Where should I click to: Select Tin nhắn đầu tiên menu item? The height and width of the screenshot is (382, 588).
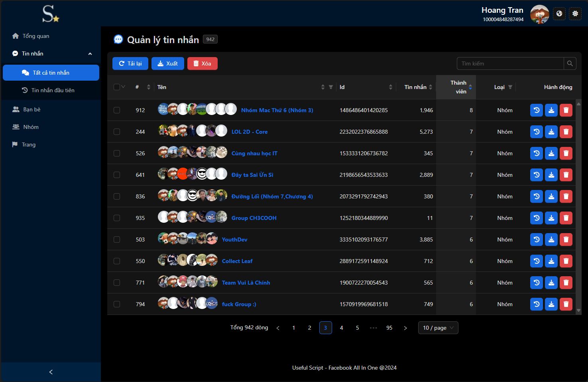(x=51, y=90)
